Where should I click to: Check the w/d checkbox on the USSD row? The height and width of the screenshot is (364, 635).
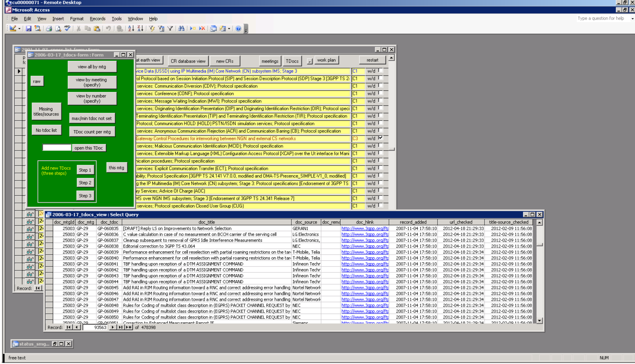(x=381, y=71)
